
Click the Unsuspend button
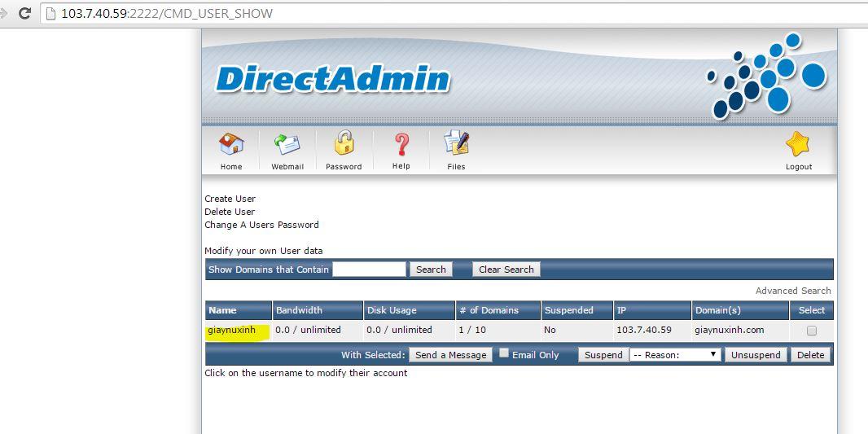tap(756, 355)
